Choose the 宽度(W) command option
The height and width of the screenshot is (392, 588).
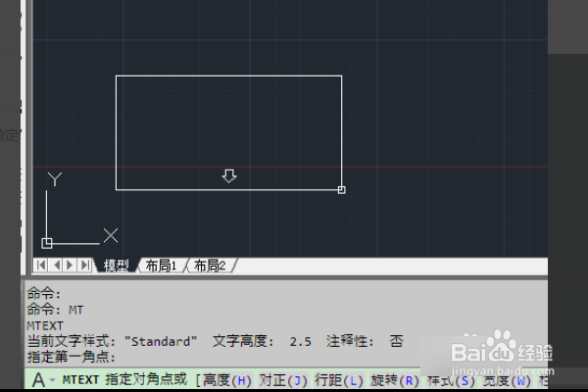click(x=507, y=380)
